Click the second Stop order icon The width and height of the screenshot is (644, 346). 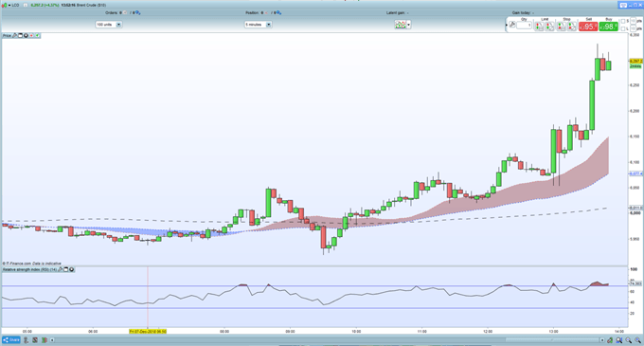coord(571,27)
